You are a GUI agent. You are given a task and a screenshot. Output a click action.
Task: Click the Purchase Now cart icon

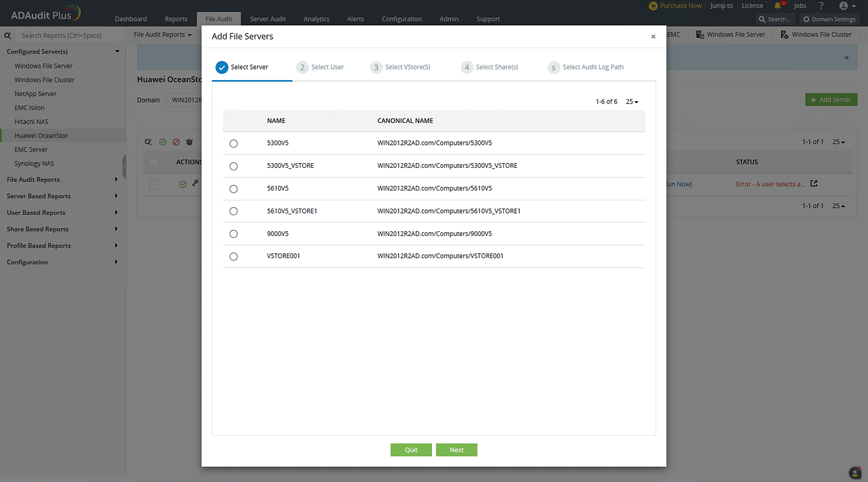pos(653,6)
